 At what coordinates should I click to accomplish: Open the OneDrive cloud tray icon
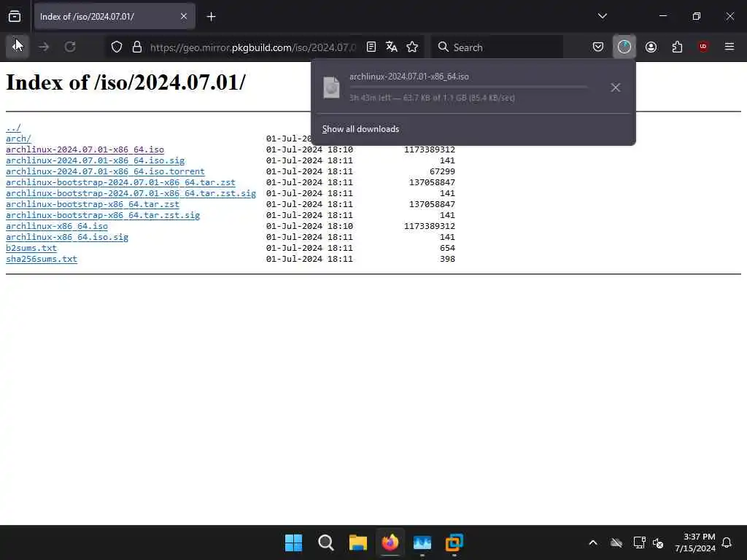pyautogui.click(x=616, y=542)
